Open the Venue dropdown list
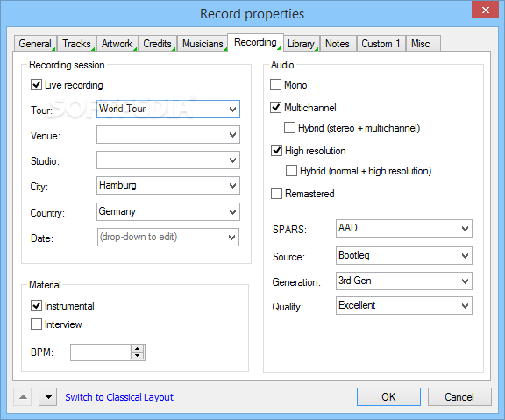The height and width of the screenshot is (420, 505). [232, 135]
